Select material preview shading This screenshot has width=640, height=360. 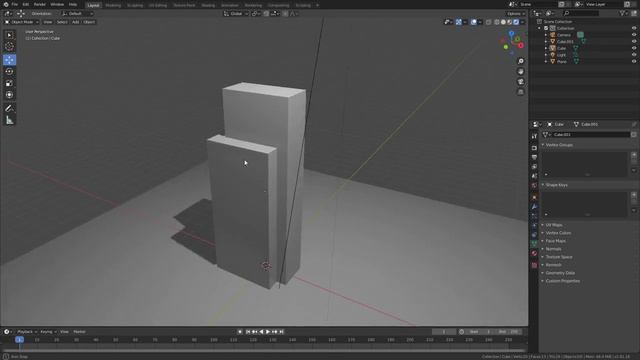pyautogui.click(x=509, y=22)
